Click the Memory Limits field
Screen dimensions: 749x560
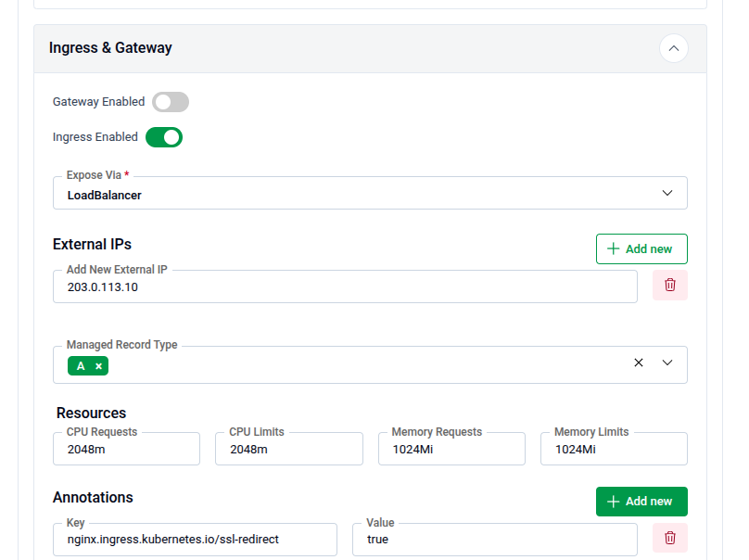(x=614, y=450)
